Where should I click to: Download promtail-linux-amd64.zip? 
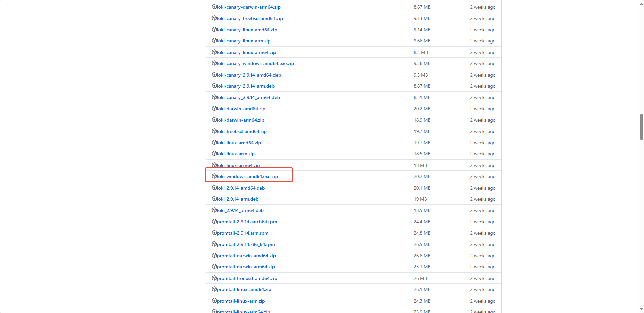pos(244,290)
